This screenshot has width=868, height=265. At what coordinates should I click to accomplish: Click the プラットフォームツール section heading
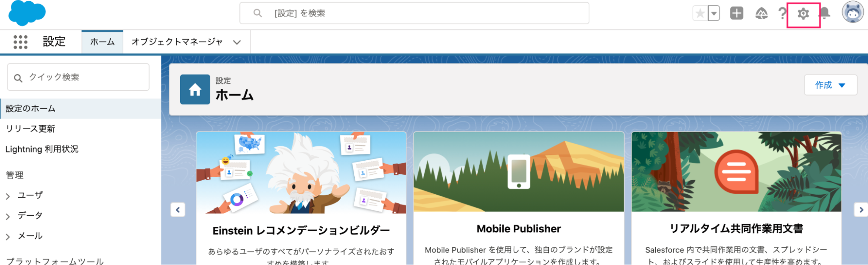55,261
